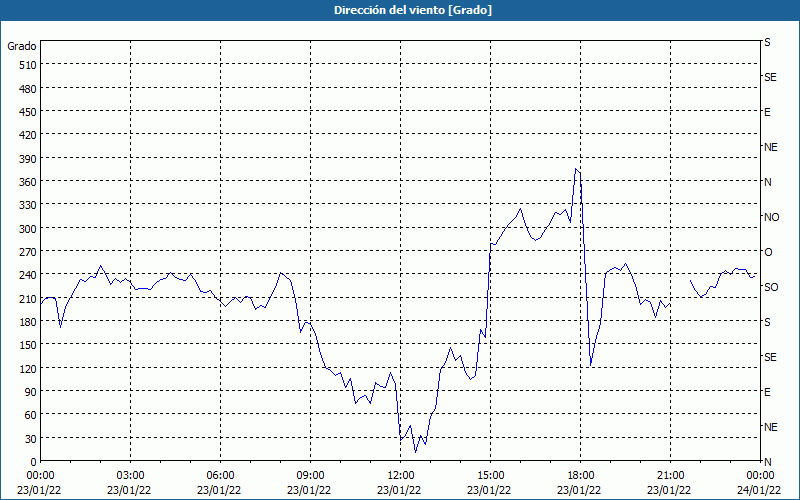Select the '15:00' time axis label
The height and width of the screenshot is (500, 800).
tap(491, 476)
